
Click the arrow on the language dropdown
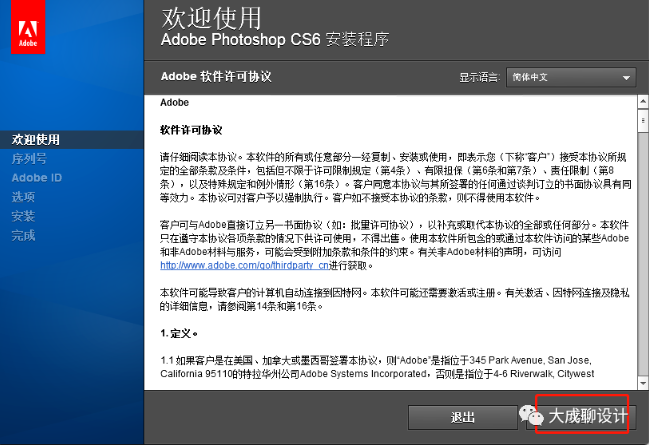(626, 77)
